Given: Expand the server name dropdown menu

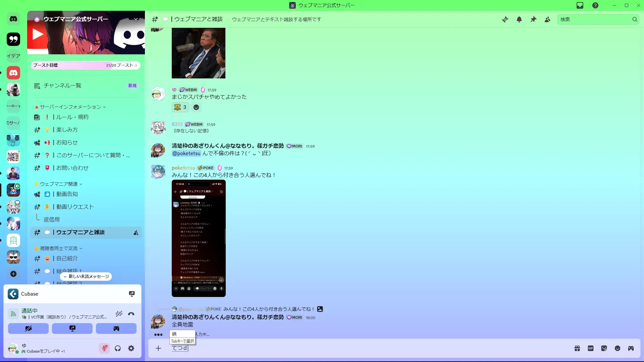Looking at the screenshot, I should (x=136, y=19).
